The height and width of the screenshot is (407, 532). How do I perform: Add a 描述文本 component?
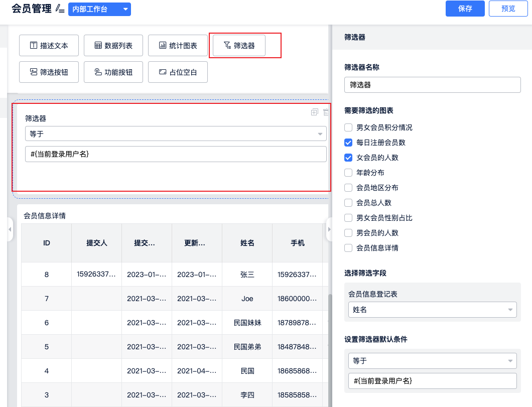pos(49,46)
